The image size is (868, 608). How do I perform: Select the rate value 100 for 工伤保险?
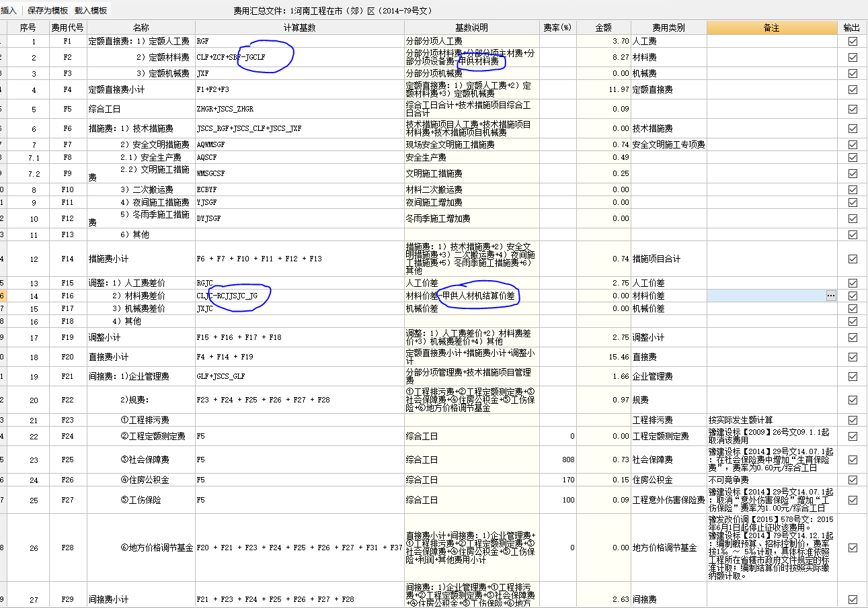pyautogui.click(x=558, y=500)
